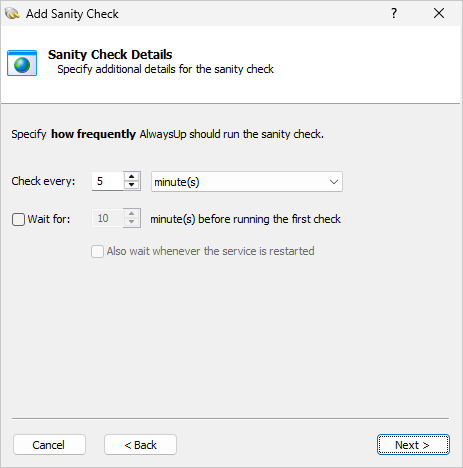The image size is (463, 468).
Task: Increase the Check every value
Action: pos(132,177)
